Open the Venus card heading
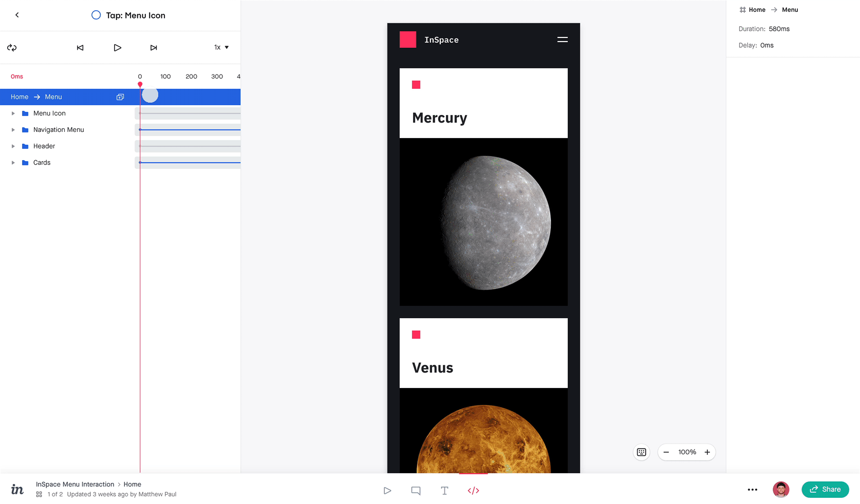Image resolution: width=860 pixels, height=504 pixels. 433,368
